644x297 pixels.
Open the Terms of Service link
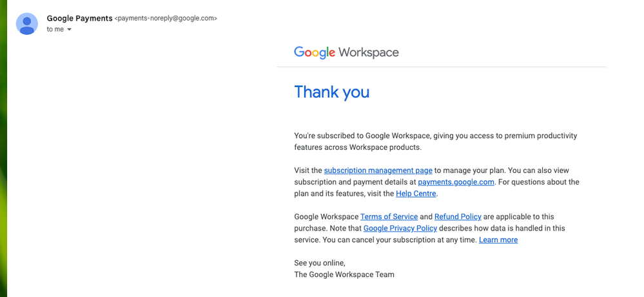click(x=389, y=216)
